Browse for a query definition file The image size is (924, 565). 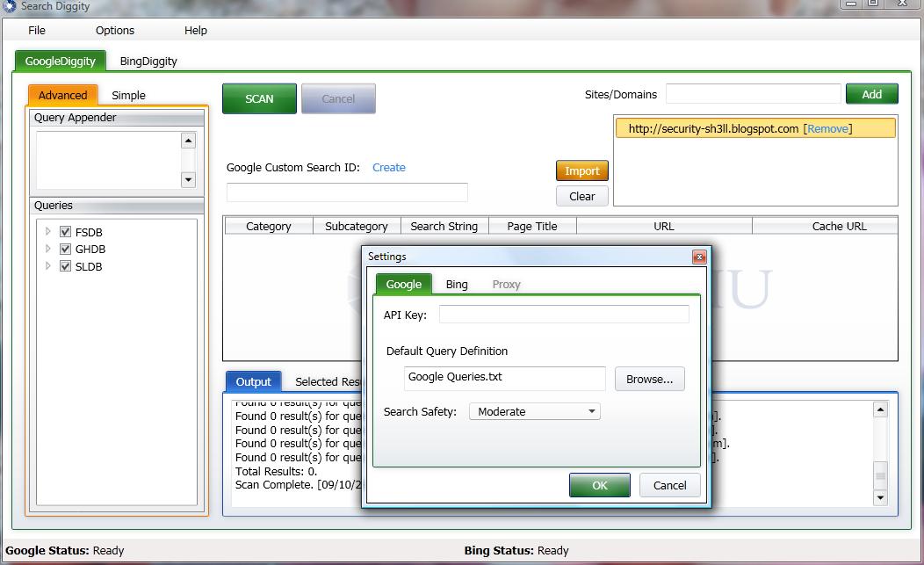(x=649, y=379)
